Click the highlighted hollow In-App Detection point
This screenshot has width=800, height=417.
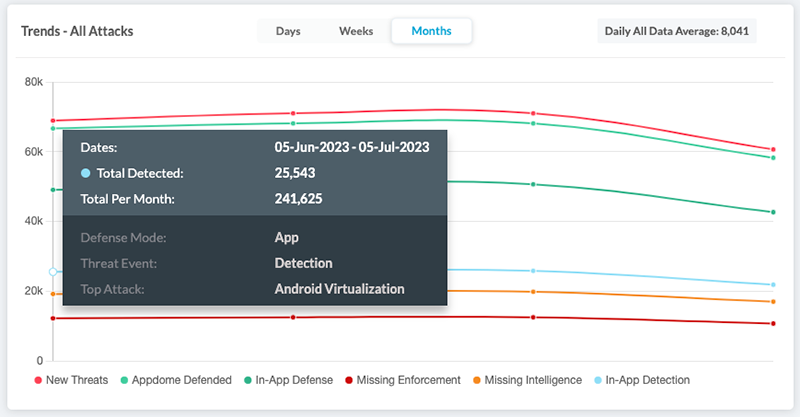pos(54,272)
